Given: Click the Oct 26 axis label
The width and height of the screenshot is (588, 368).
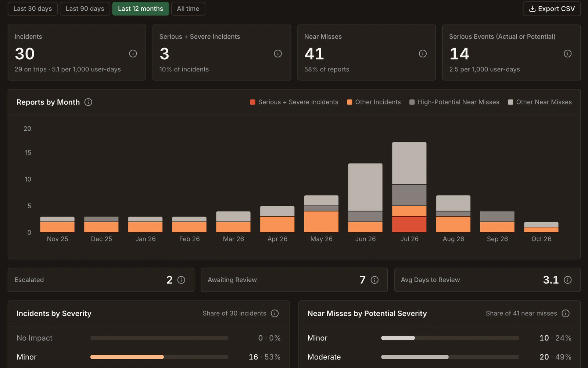Looking at the screenshot, I should (541, 239).
